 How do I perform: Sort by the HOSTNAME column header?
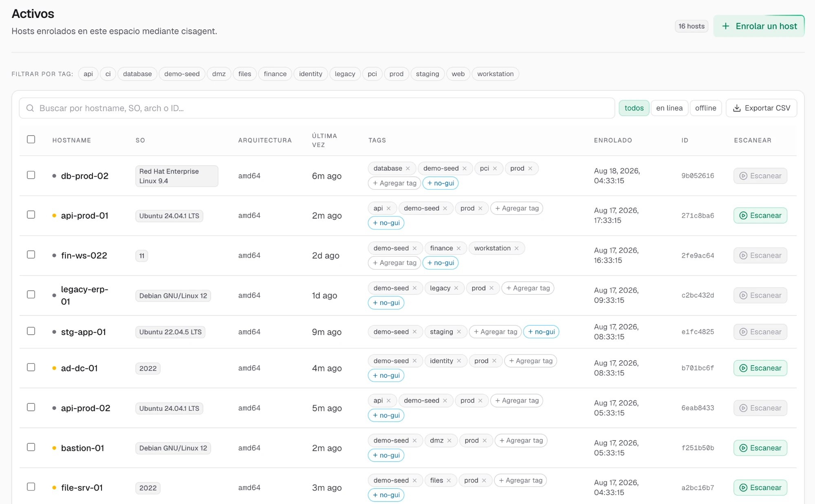(72, 140)
